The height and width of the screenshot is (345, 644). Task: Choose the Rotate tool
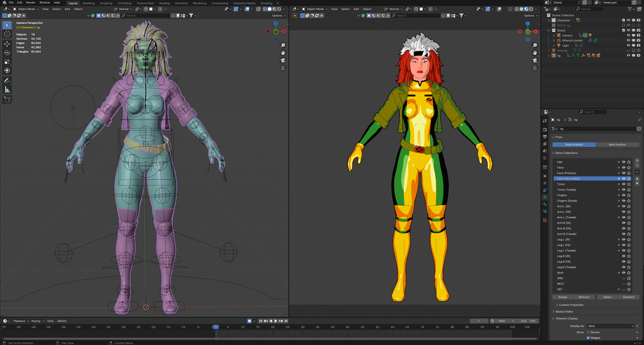point(8,53)
